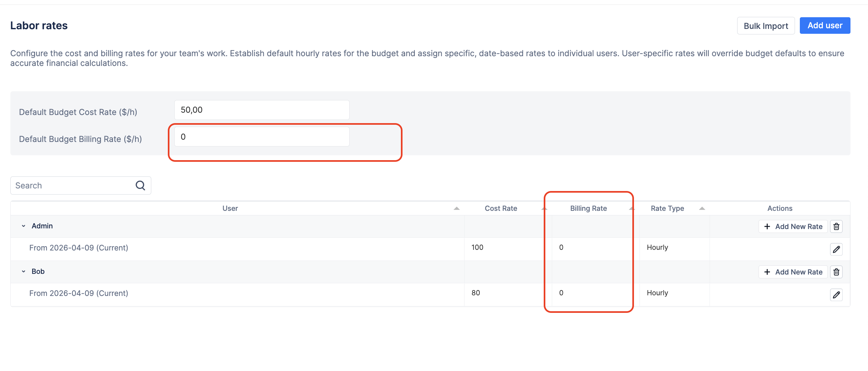Collapse the Admin user group
This screenshot has width=868, height=371.
[24, 226]
